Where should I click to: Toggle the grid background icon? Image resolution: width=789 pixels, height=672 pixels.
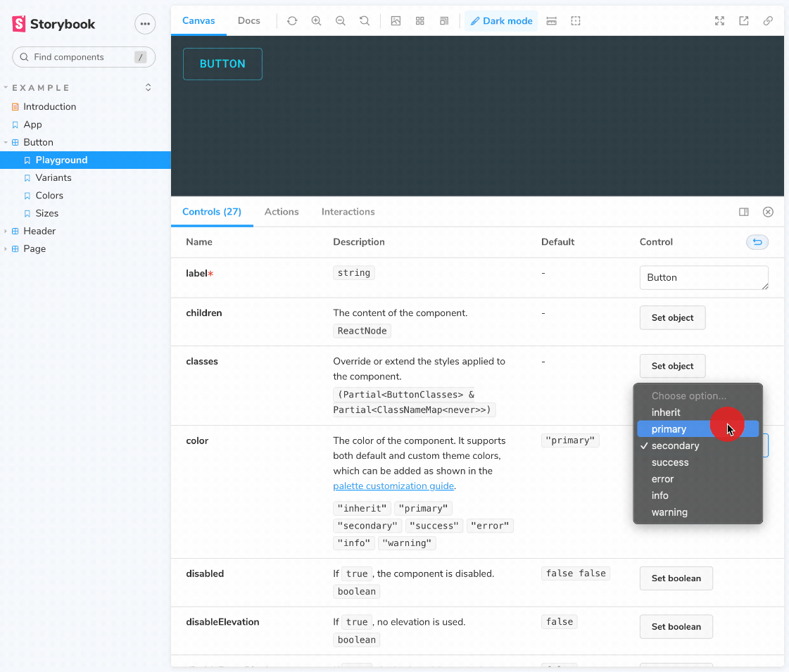(x=420, y=21)
